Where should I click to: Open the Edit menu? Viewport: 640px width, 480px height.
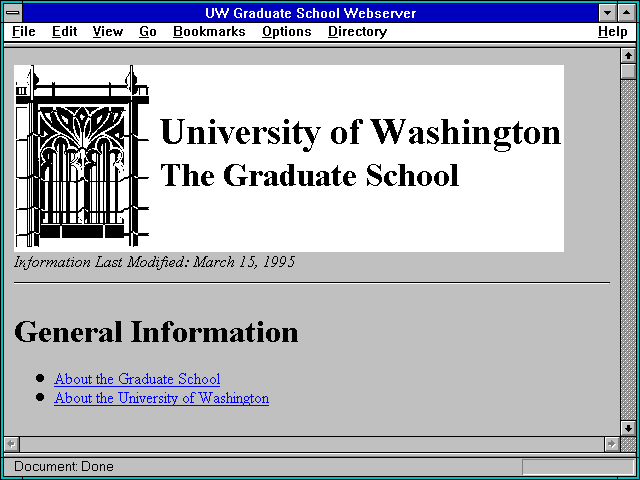(64, 32)
